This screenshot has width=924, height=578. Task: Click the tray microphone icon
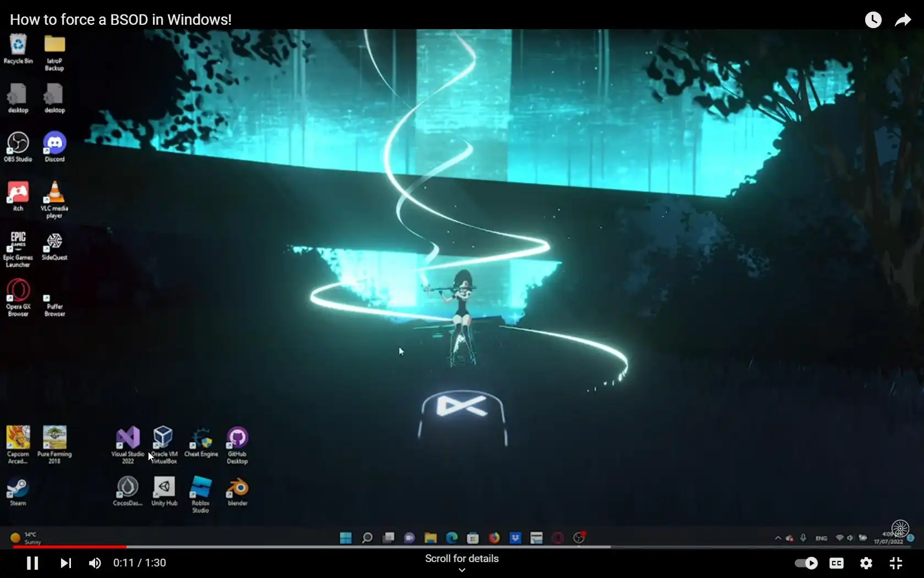click(x=804, y=538)
